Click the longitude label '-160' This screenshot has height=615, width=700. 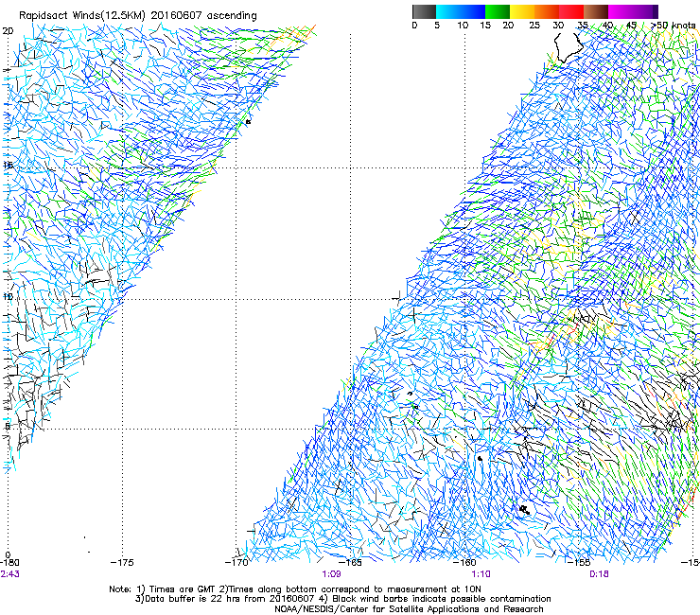coord(464,562)
